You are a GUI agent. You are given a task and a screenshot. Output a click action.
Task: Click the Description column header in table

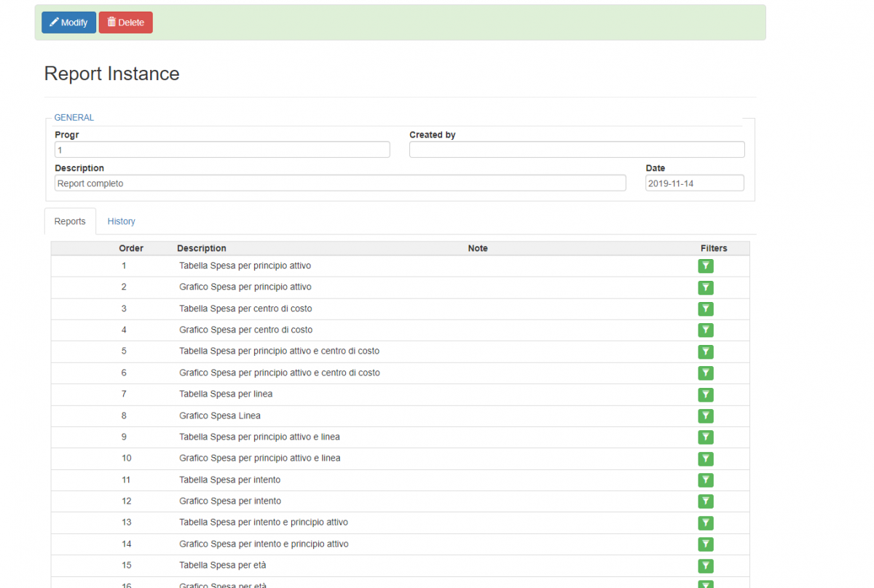(202, 248)
